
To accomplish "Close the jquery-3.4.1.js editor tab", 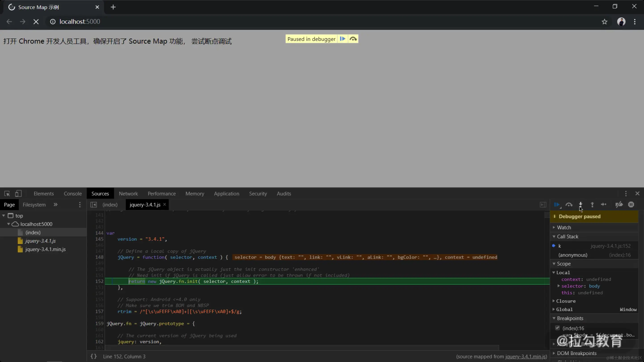I will 165,204.
